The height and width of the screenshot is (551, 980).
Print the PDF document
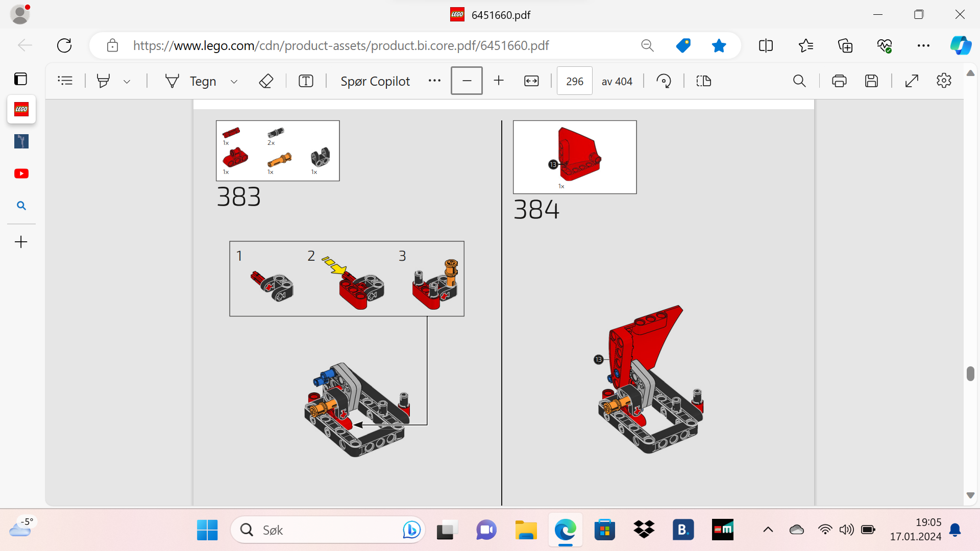click(839, 81)
